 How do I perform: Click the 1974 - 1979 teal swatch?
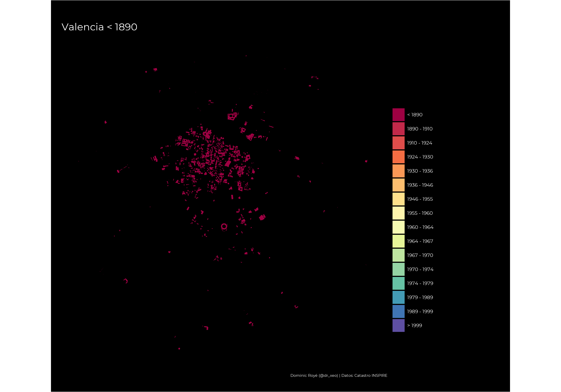398,283
